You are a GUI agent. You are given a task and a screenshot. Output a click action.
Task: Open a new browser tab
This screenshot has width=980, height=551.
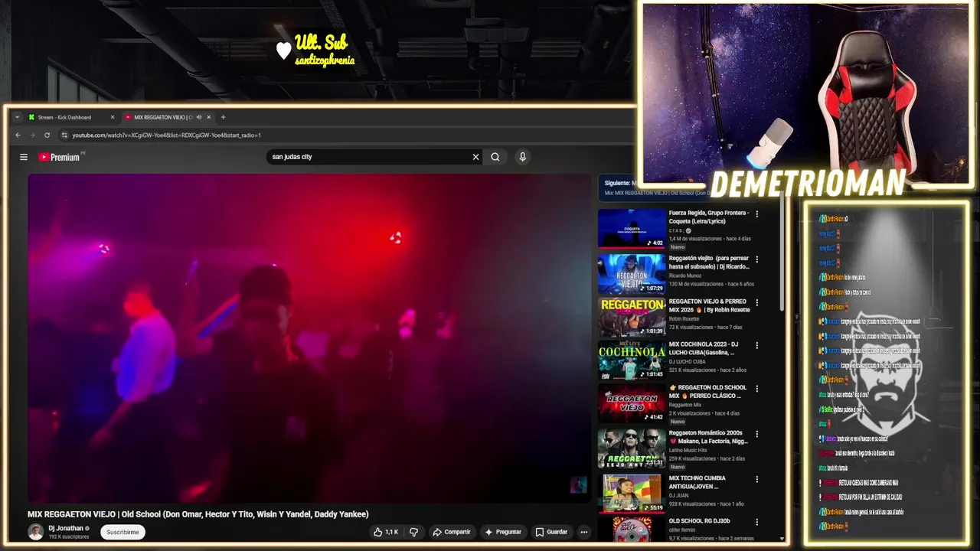[224, 117]
